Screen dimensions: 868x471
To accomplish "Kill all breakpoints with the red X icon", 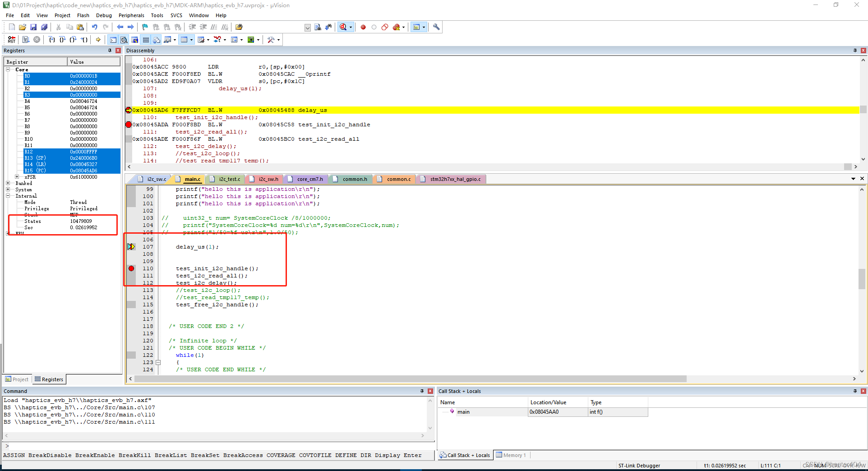I will (x=397, y=27).
